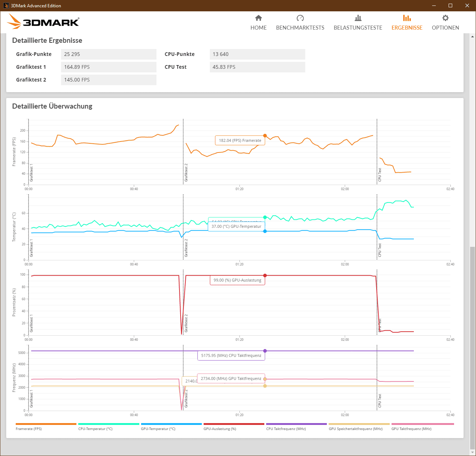
Task: Maximize the 3DMark window
Action: [450, 5]
